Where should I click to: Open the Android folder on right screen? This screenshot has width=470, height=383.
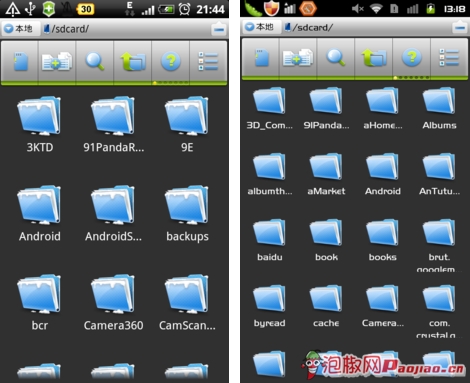383,174
